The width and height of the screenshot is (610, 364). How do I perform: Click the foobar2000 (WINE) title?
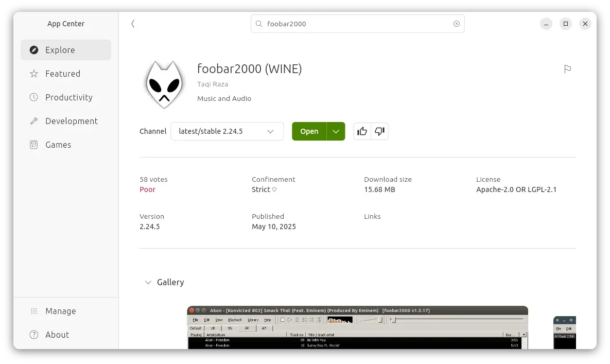click(x=249, y=69)
